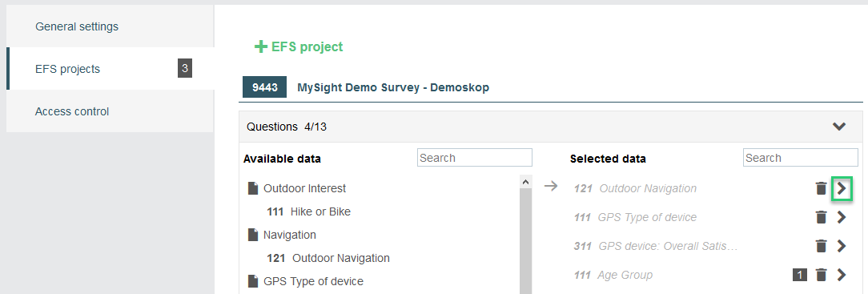Click project ID badge 9443
Viewport: 868px width, 294px height.
click(x=264, y=87)
